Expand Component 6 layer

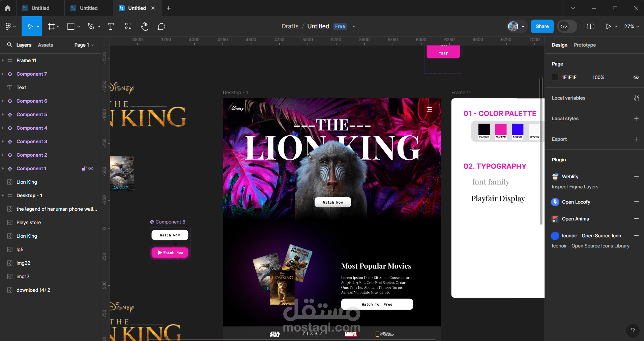(3, 101)
